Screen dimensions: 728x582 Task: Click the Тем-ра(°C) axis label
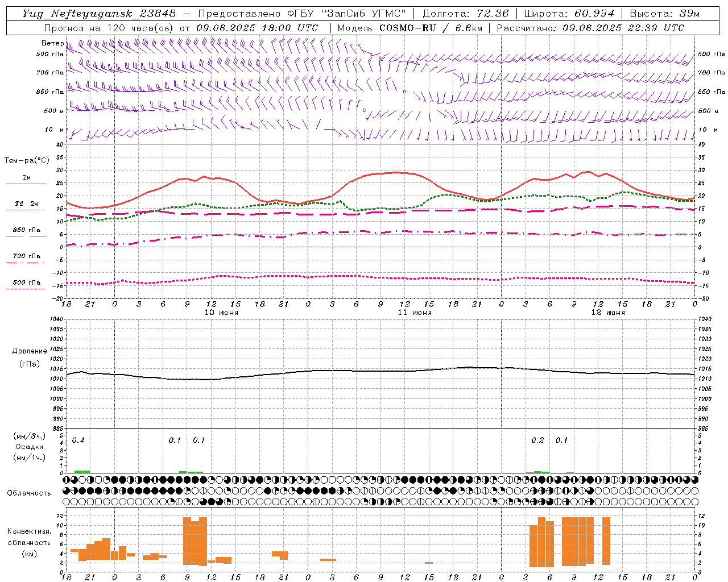(27, 161)
